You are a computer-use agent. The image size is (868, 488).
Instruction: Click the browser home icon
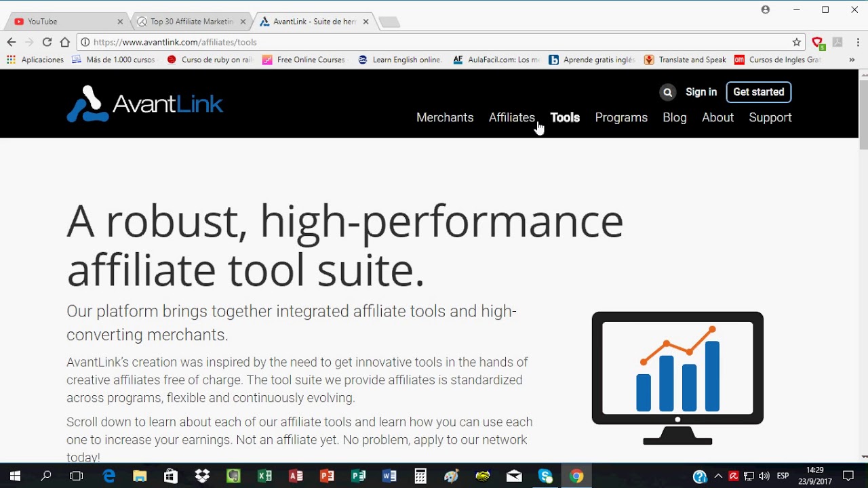click(65, 42)
